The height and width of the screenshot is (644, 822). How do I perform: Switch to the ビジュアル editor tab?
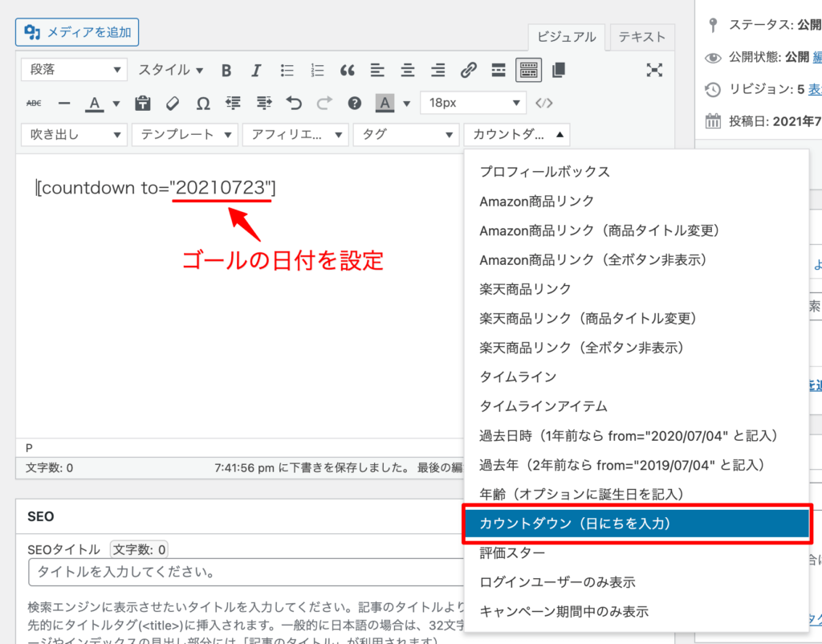click(x=566, y=37)
